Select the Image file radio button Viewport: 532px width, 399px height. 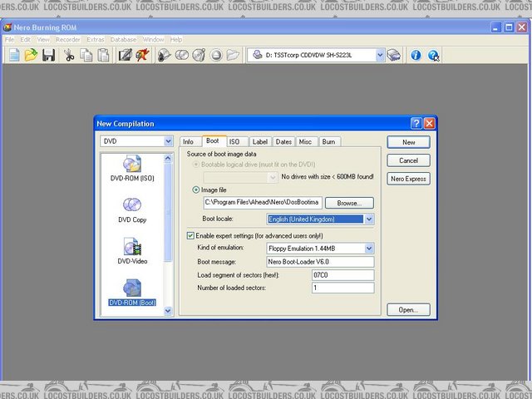196,190
